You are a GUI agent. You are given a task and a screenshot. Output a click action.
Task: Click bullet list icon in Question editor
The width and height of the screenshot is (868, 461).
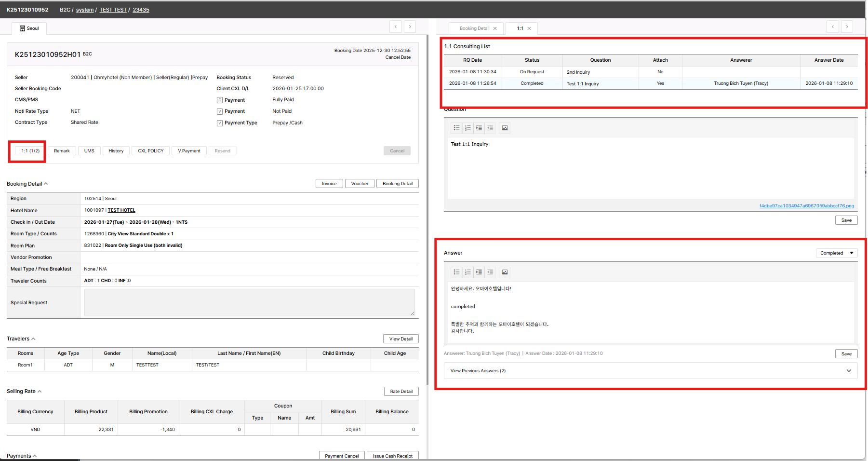456,128
